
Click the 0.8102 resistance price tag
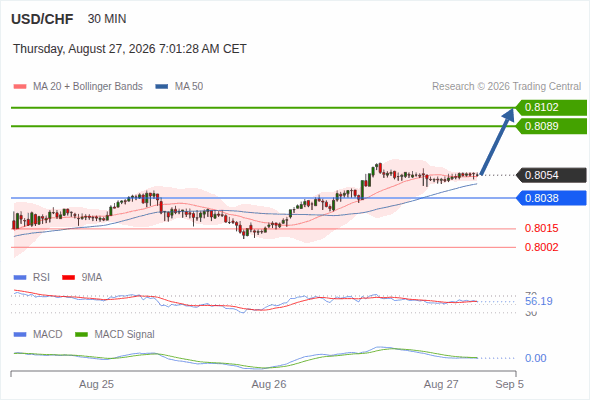[x=551, y=108]
